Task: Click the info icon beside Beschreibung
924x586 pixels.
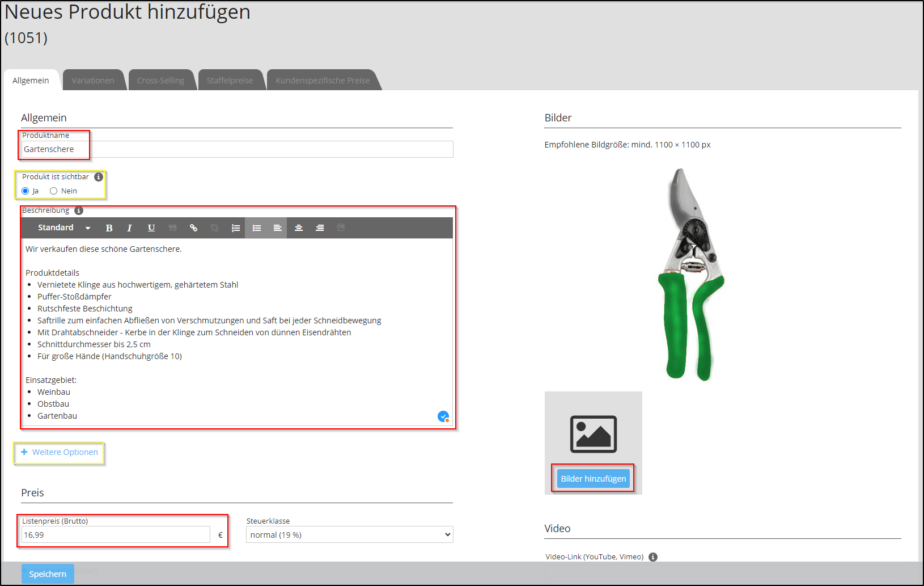Action: [x=79, y=210]
